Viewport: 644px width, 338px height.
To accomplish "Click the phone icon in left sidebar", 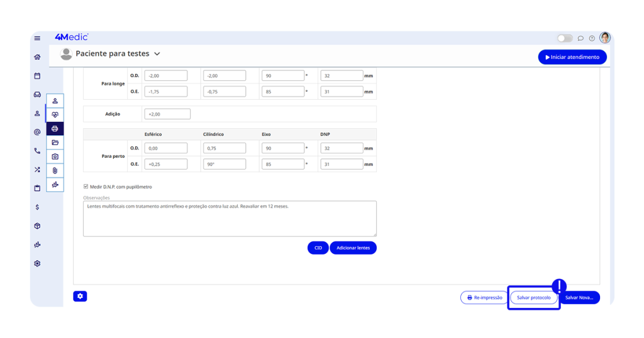I will (x=37, y=151).
